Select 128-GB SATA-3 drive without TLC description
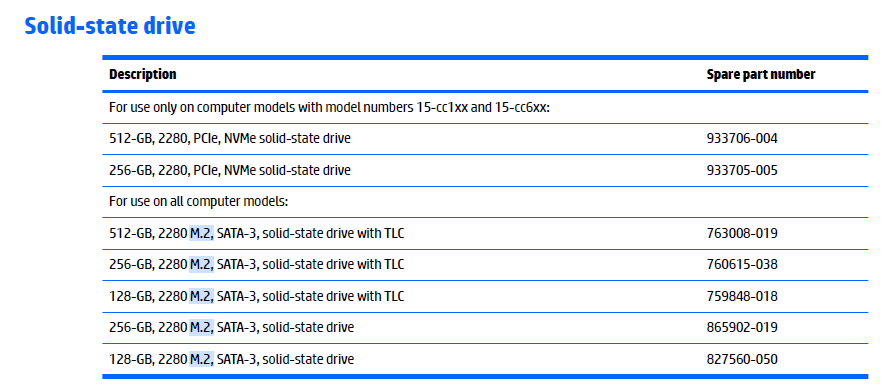Image resolution: width=894 pixels, height=390 pixels. (231, 359)
